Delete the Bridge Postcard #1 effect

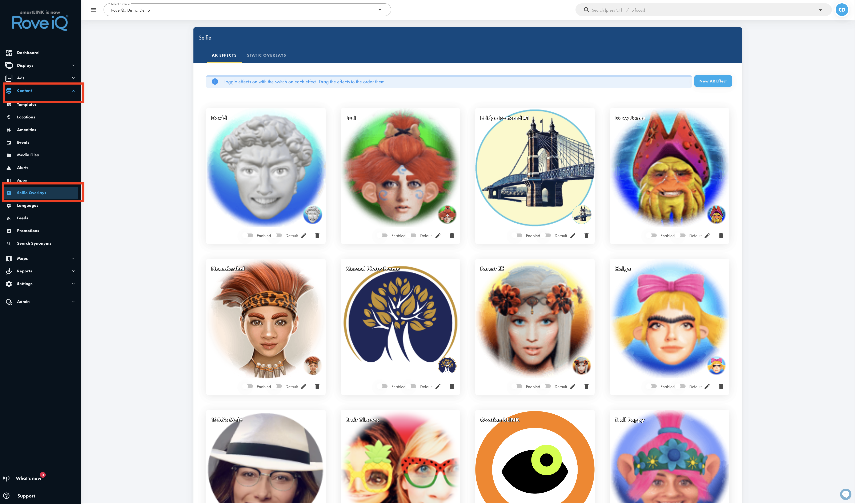[x=586, y=236]
